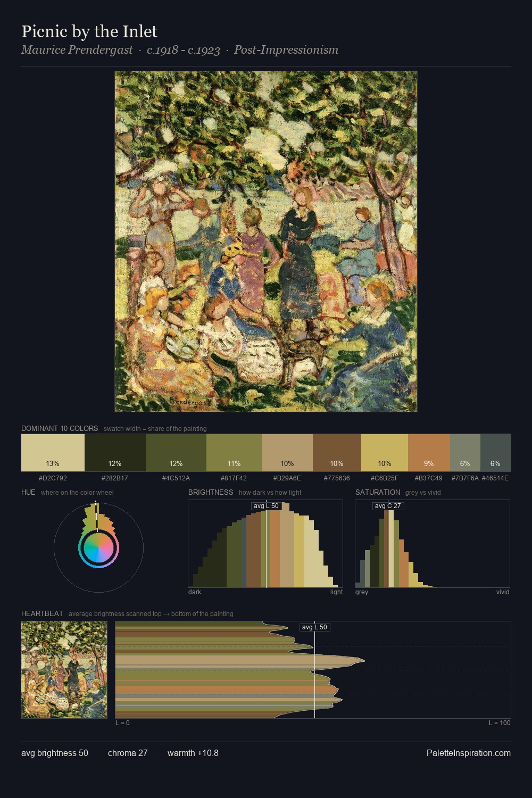This screenshot has width=532, height=798.
Task: Click the #46514E slate grey swatch
Action: pyautogui.click(x=495, y=453)
